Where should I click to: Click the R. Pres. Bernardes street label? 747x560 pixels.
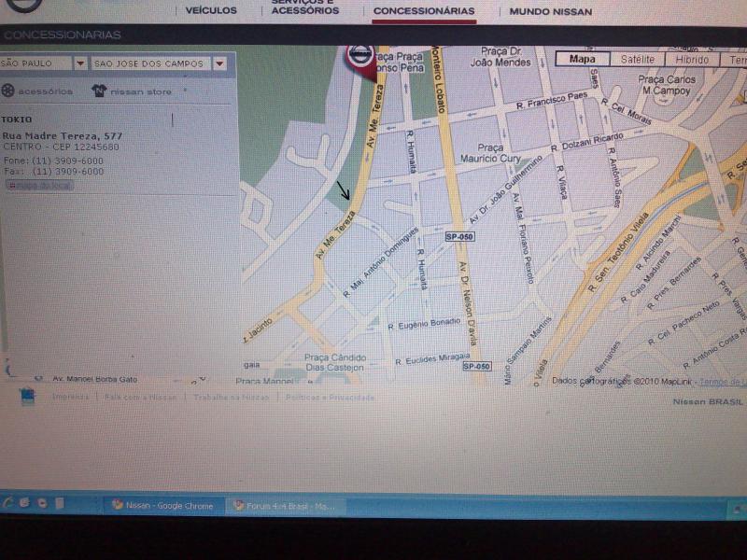(x=674, y=284)
